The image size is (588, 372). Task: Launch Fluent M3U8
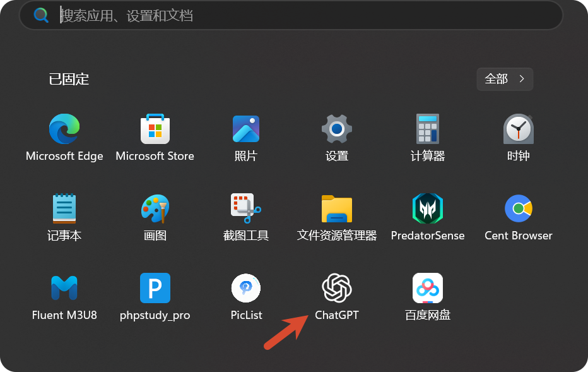64,297
